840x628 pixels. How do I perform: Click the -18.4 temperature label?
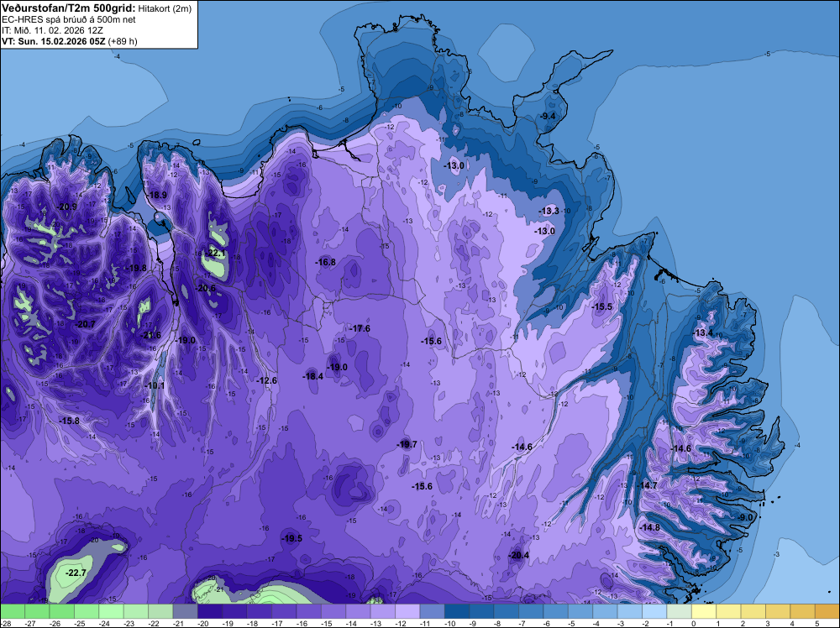point(312,376)
